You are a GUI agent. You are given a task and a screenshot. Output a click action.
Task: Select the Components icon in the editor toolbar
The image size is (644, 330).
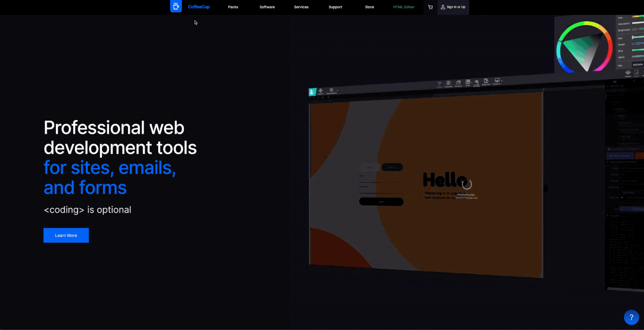[x=448, y=84]
